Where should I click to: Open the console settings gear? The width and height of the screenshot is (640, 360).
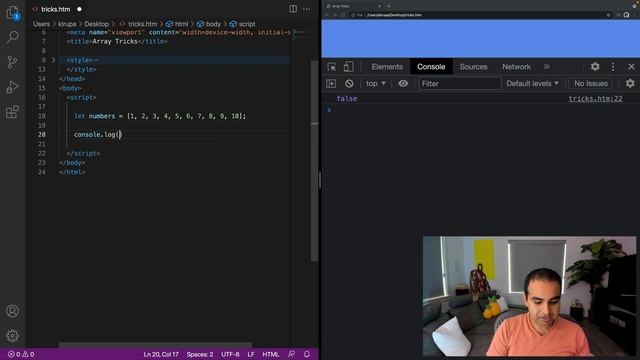[x=630, y=83]
